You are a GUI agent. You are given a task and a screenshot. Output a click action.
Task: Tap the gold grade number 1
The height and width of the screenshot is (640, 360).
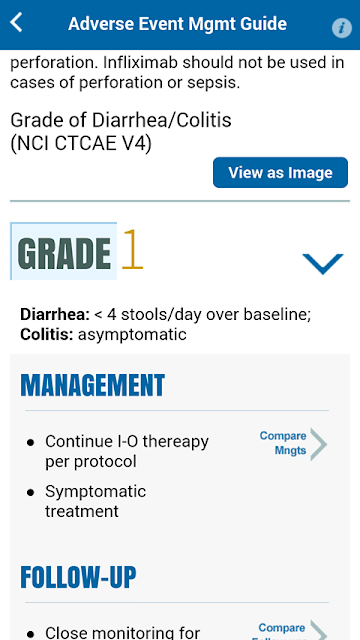(x=132, y=249)
